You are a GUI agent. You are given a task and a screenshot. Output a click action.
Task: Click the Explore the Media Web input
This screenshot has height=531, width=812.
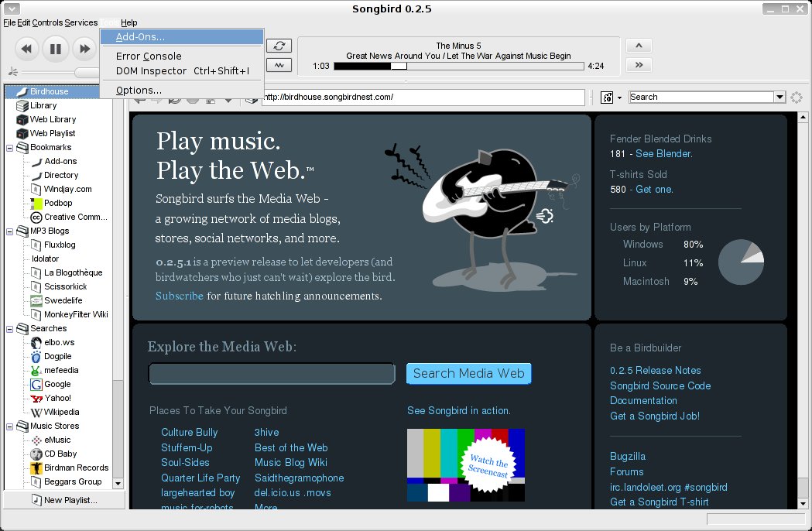(x=272, y=374)
